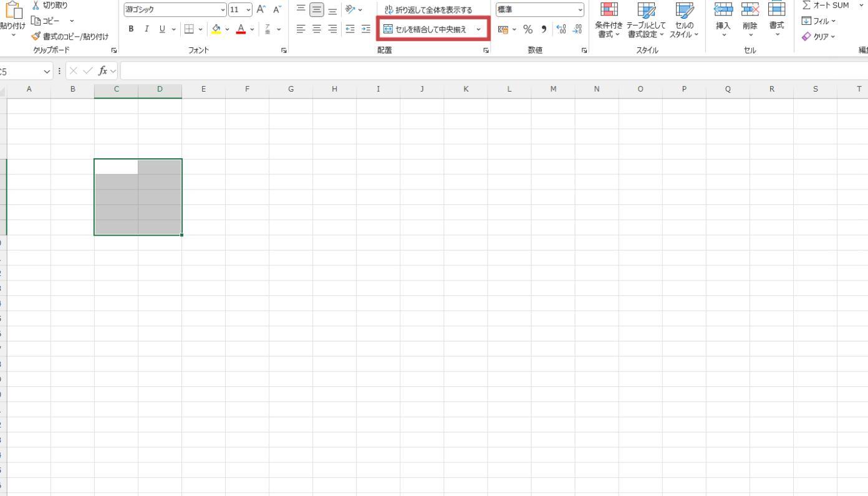
Task: Click the Select All corner triangle
Action: click(x=2, y=92)
